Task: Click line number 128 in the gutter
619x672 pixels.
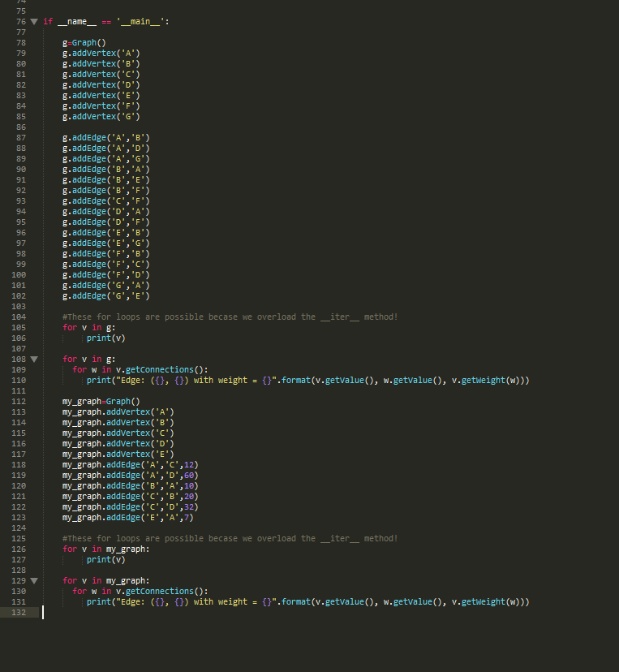Action: click(x=19, y=571)
